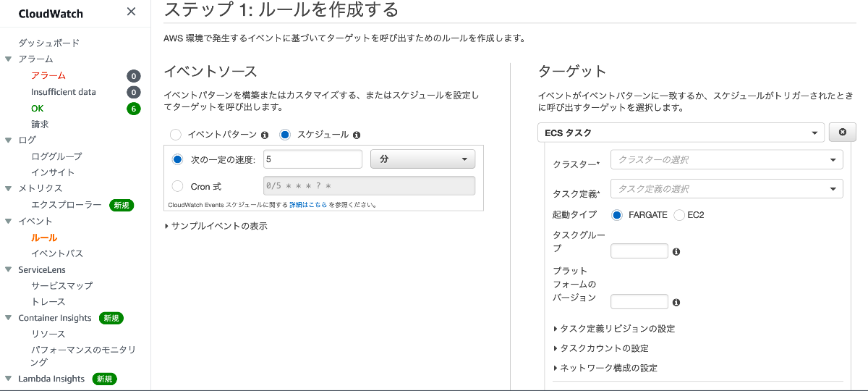
Task: Open エクスプローラー under メトリクス
Action: (67, 206)
